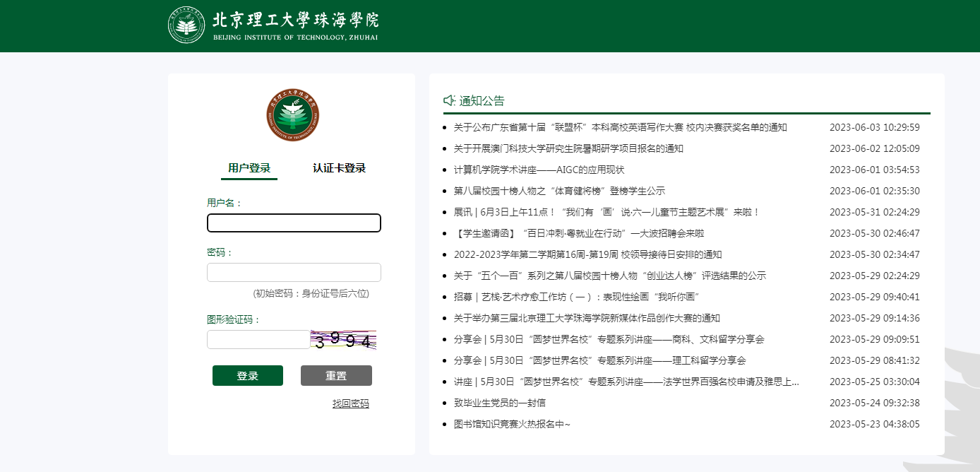Screen dimensions: 980x472
Task: Select the 用户登录 tab
Action: (249, 167)
